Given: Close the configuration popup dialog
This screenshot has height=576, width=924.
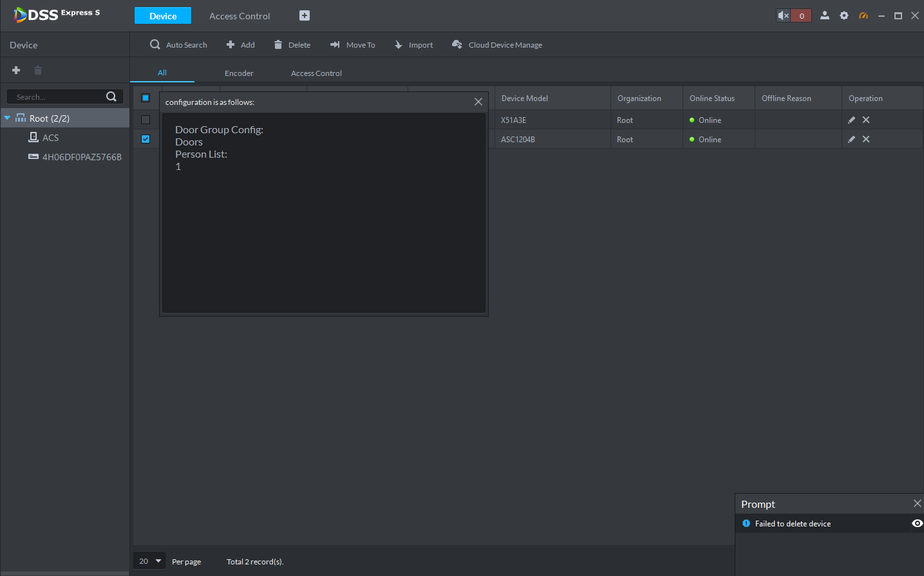Looking at the screenshot, I should click(478, 102).
